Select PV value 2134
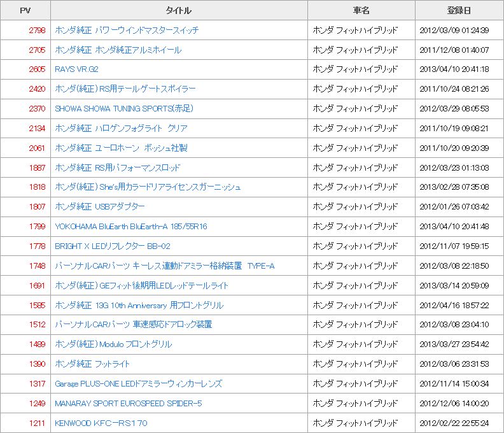 (37, 129)
